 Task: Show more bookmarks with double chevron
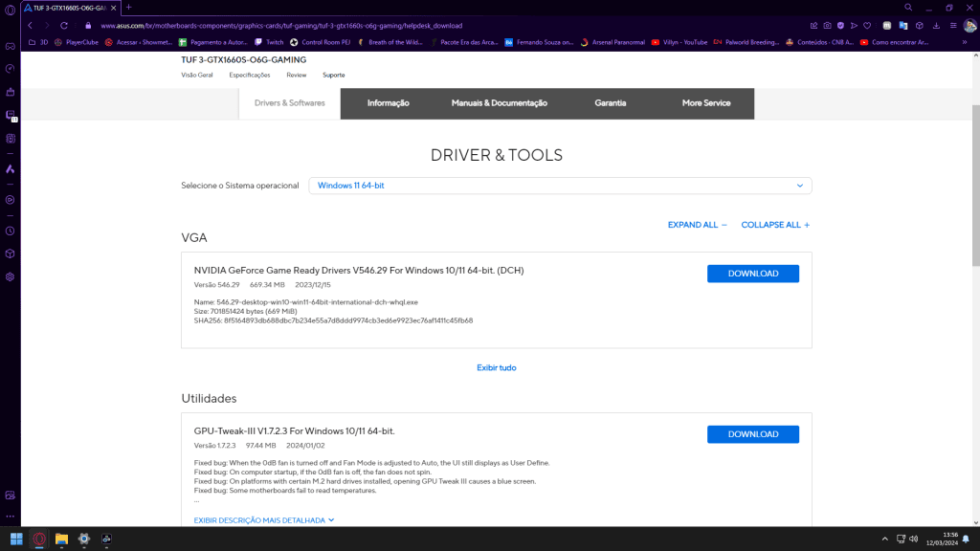(x=965, y=42)
